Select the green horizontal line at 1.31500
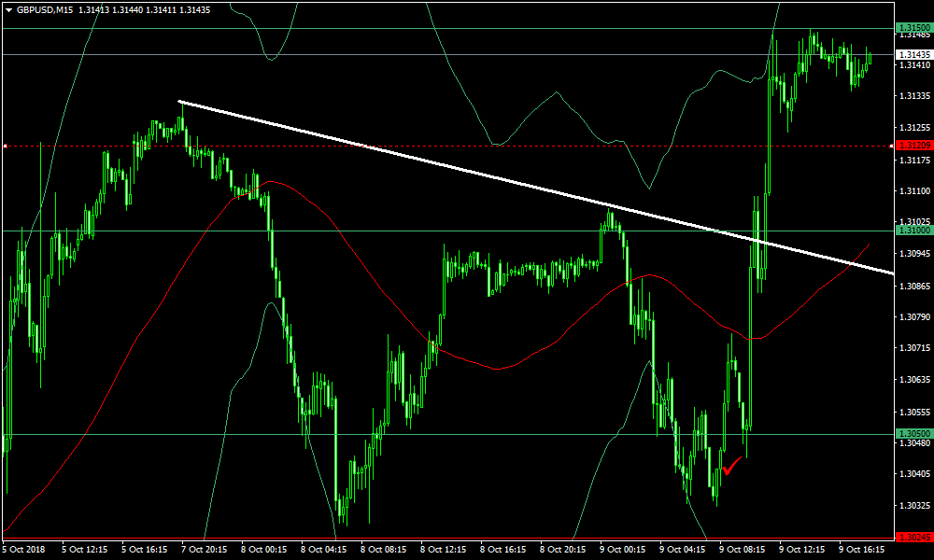The width and height of the screenshot is (934, 560). (x=448, y=28)
